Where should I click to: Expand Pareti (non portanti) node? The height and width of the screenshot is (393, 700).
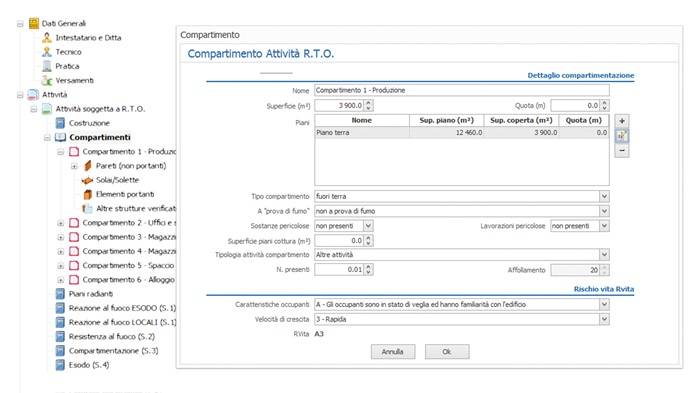coord(74,166)
